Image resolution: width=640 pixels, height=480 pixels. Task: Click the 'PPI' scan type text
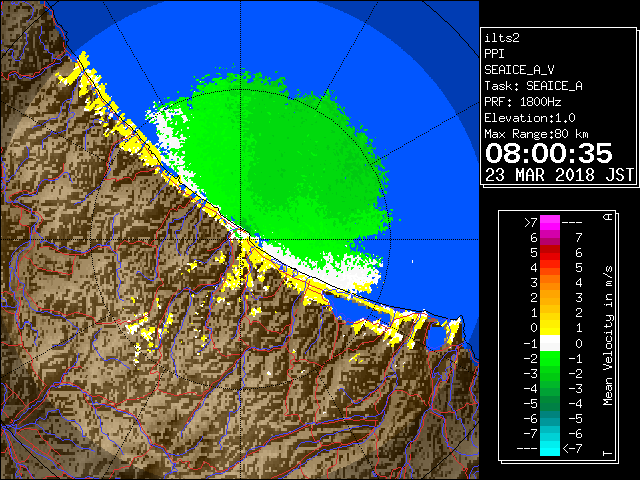pyautogui.click(x=494, y=54)
